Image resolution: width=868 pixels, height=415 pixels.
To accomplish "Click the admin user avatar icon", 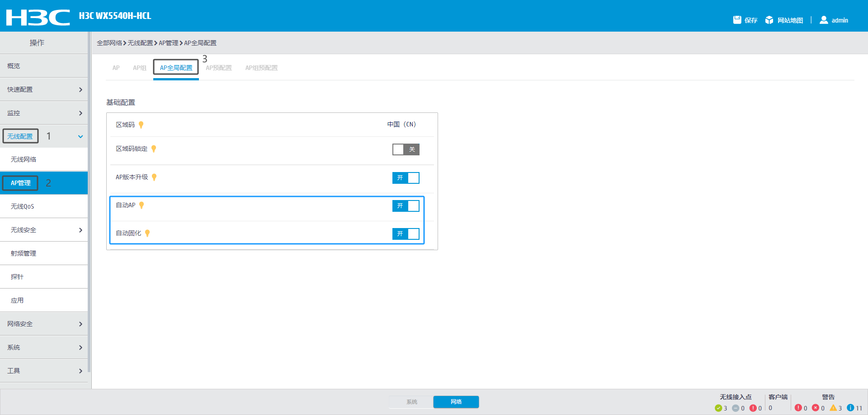I will pos(824,20).
